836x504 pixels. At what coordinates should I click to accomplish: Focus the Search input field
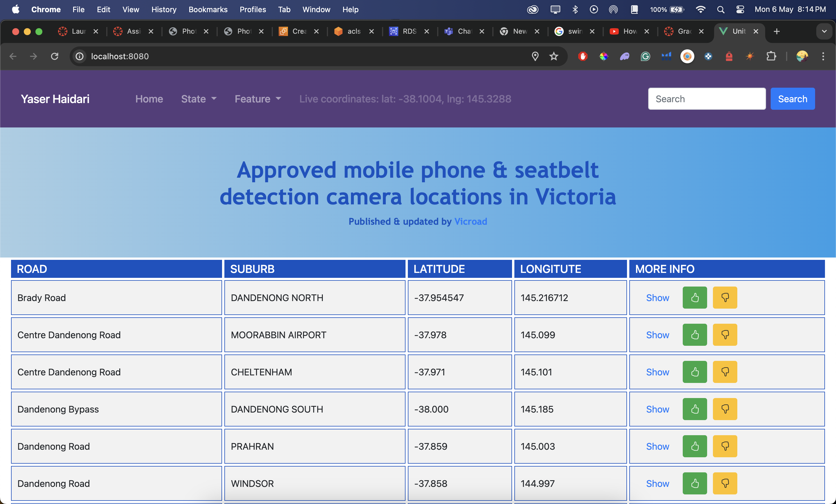click(707, 99)
